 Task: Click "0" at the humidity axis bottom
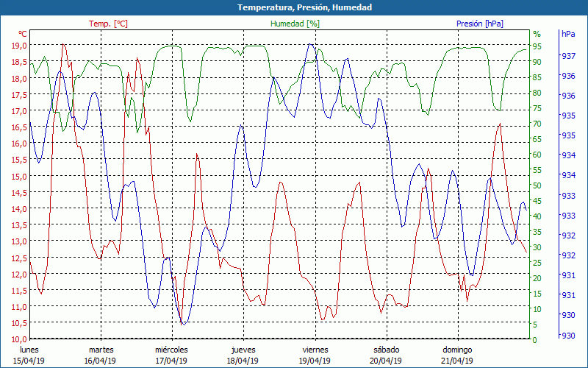click(x=535, y=340)
